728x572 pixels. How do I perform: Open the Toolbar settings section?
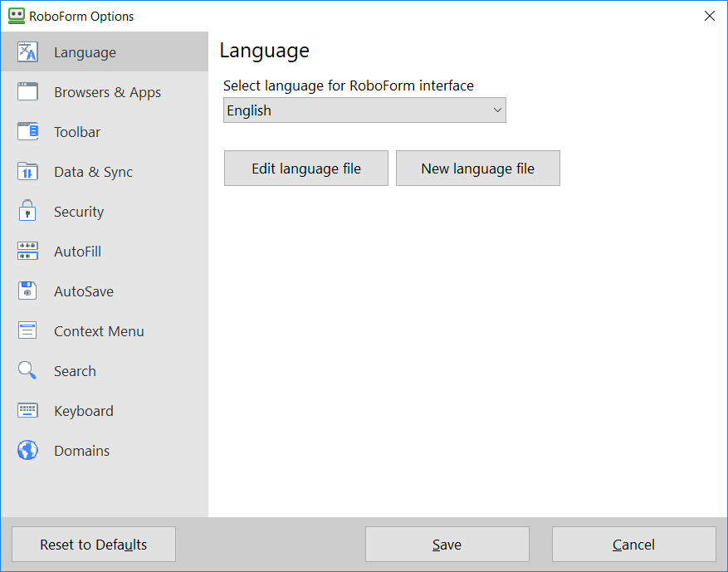[x=105, y=132]
